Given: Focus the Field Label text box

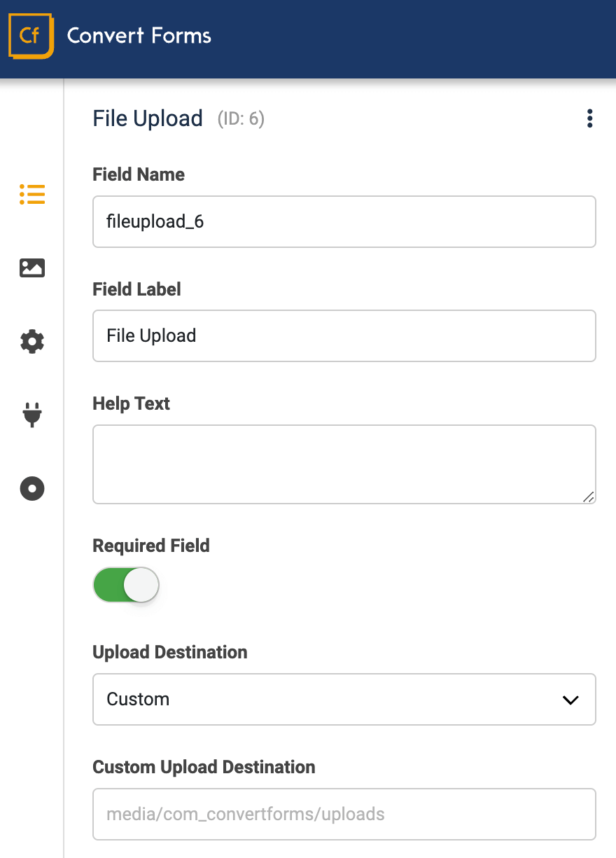Looking at the screenshot, I should pyautogui.click(x=344, y=336).
